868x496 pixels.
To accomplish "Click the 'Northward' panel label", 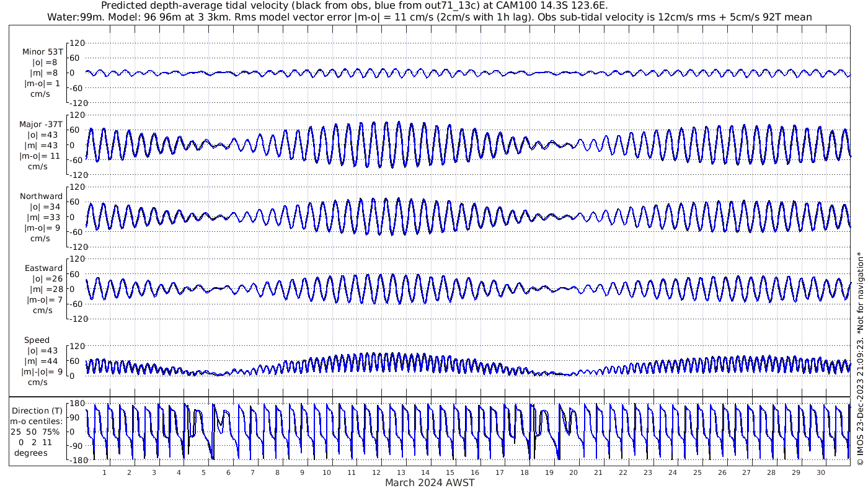I will pos(42,197).
